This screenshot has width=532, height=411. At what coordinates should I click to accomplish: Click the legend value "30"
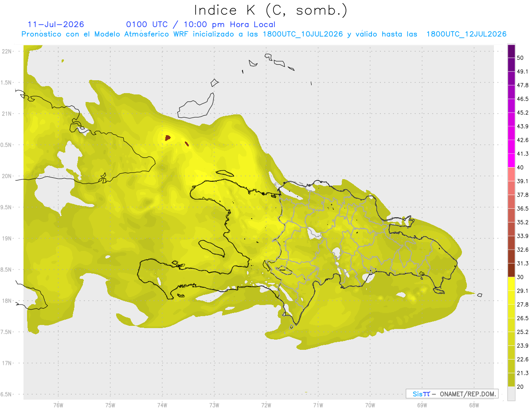520,277
